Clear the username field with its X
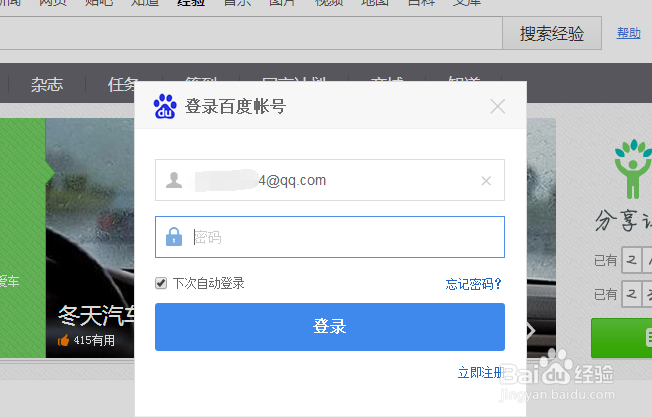652x417 pixels. tap(486, 181)
